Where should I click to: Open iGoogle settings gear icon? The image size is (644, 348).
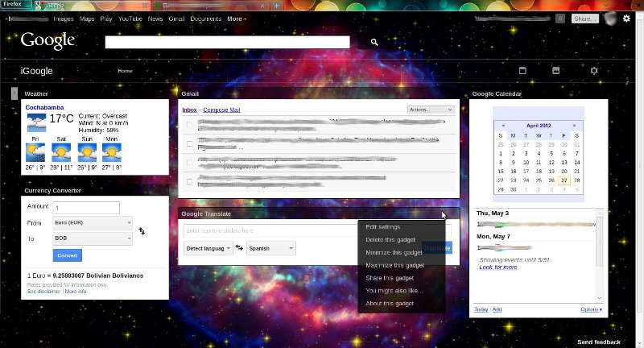594,71
